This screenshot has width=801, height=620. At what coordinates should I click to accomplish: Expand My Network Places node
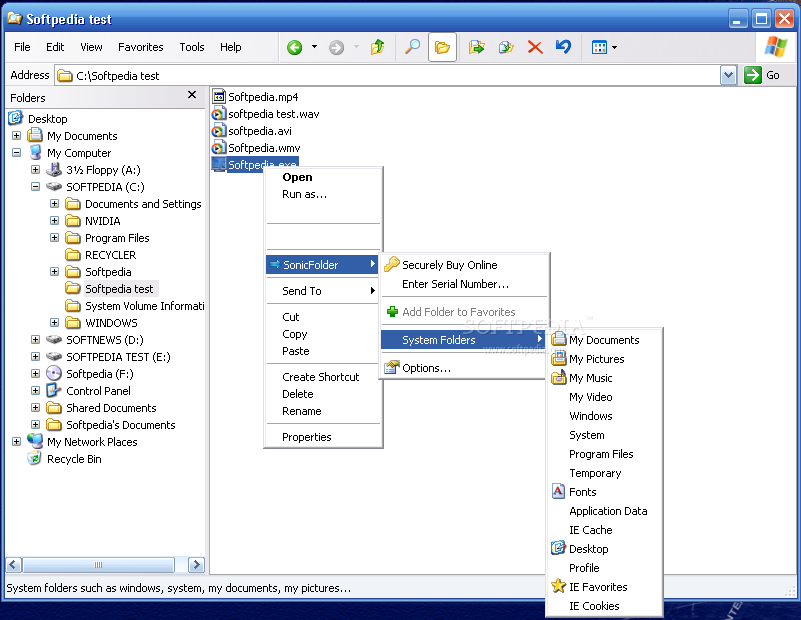point(16,441)
